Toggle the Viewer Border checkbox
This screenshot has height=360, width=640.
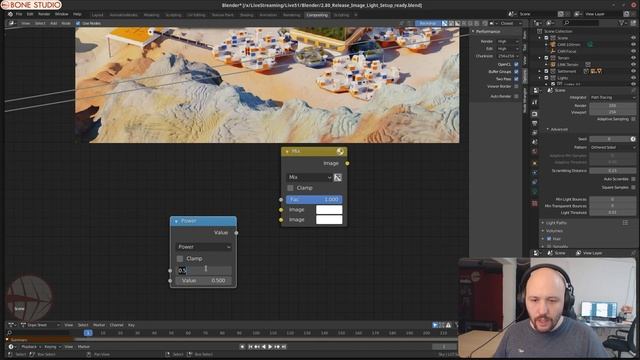(516, 87)
